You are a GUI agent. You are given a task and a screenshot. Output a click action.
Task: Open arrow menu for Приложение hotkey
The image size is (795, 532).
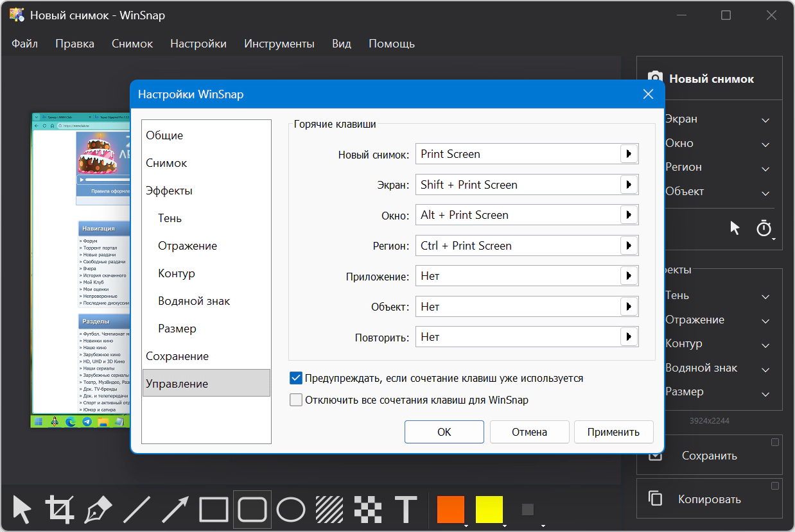(629, 276)
